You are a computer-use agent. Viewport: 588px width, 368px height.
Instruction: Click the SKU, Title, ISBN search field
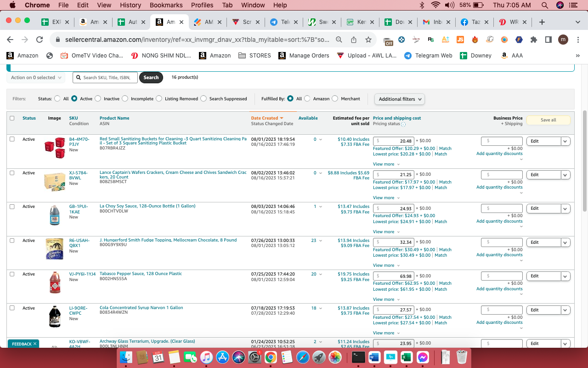(105, 78)
